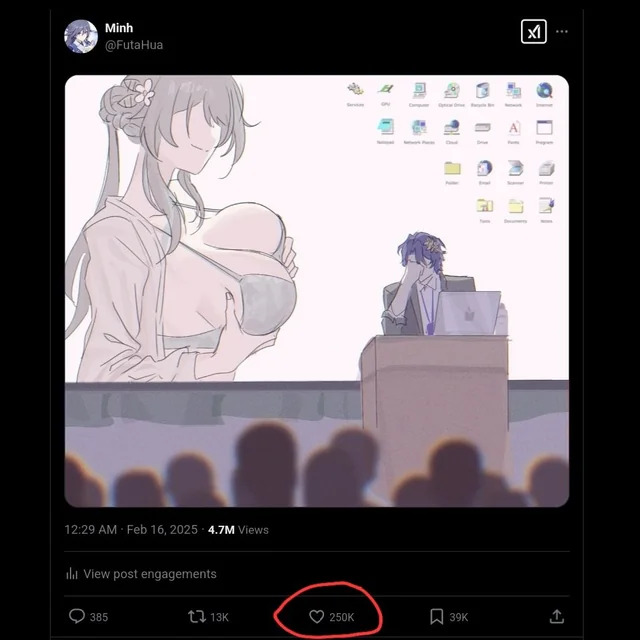Click the Optical Drive icon in image
The height and width of the screenshot is (640, 640).
[451, 91]
